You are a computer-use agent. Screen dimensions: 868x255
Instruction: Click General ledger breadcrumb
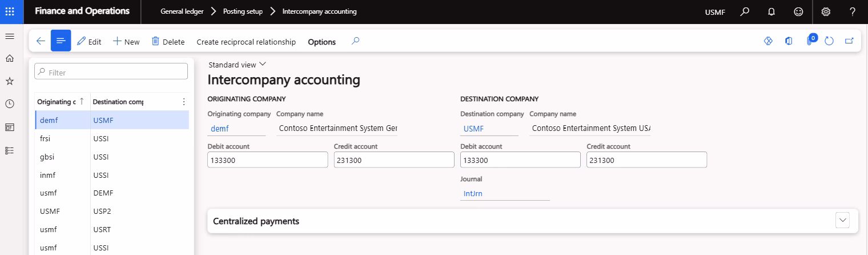(182, 11)
